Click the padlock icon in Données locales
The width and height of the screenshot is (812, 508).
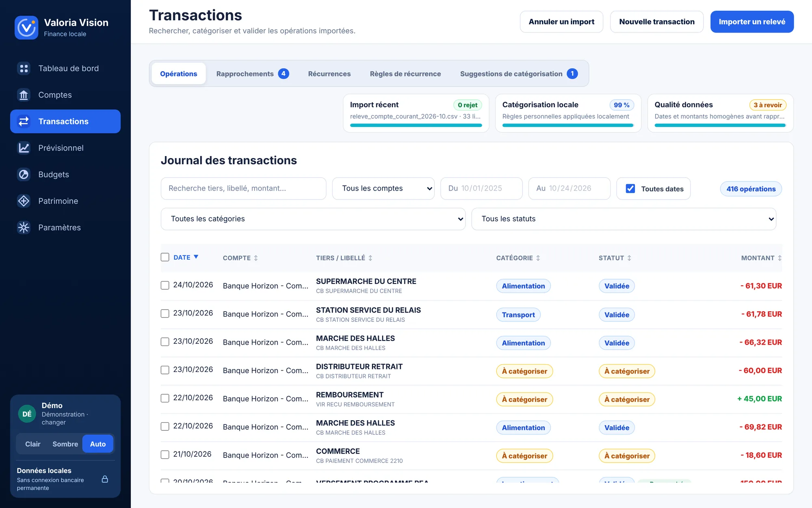click(105, 479)
